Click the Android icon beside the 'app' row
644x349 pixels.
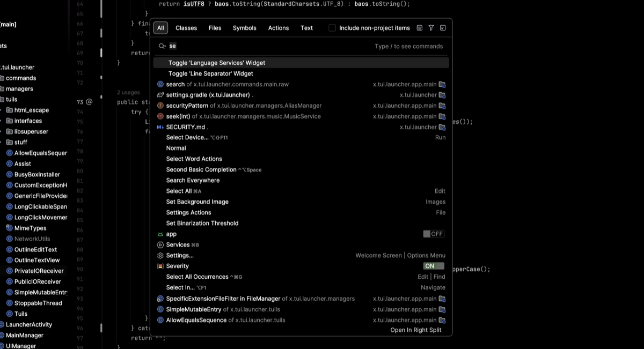[160, 234]
